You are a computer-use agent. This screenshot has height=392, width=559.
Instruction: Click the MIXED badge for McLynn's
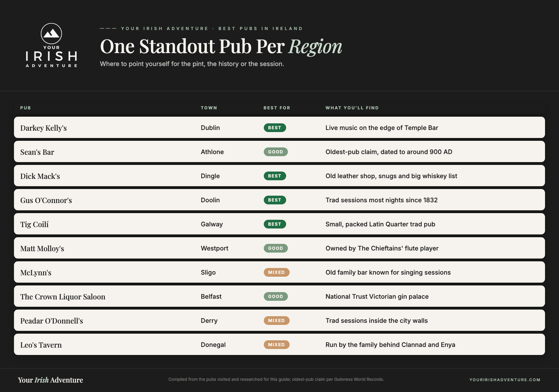coord(276,273)
